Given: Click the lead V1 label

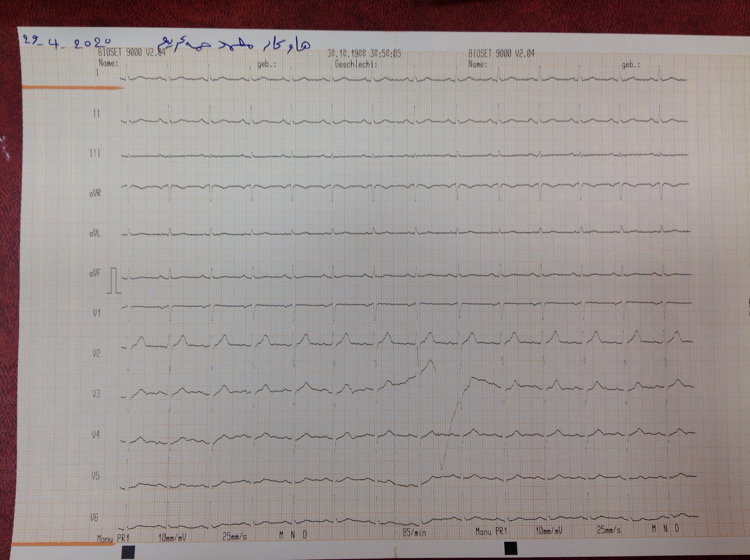Looking at the screenshot, I should [97, 313].
